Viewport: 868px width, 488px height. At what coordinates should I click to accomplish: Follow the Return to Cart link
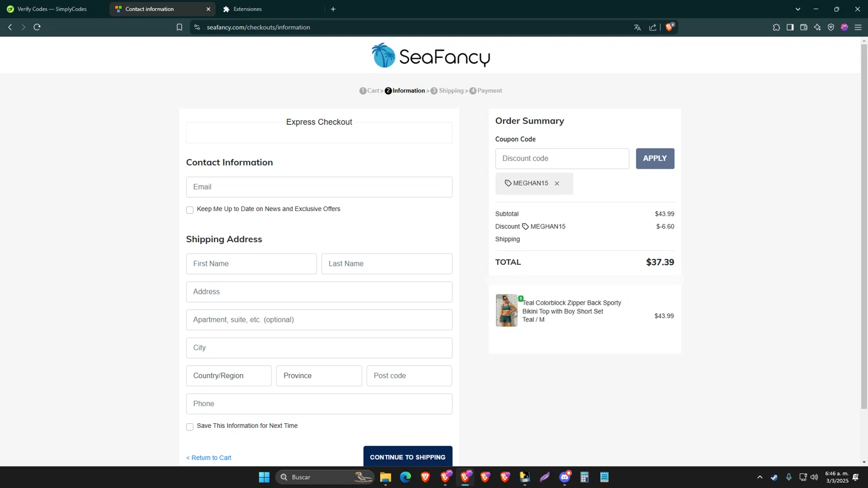click(209, 458)
